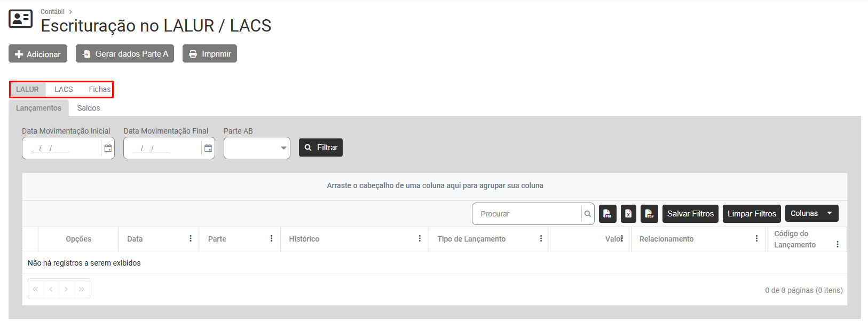Open the Lançamentos sub-tab

(38, 108)
